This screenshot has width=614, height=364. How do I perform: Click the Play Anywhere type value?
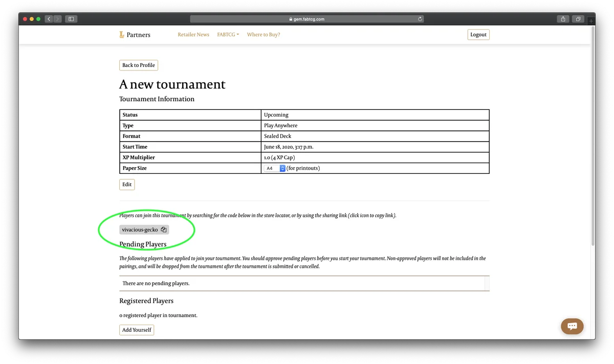(280, 126)
